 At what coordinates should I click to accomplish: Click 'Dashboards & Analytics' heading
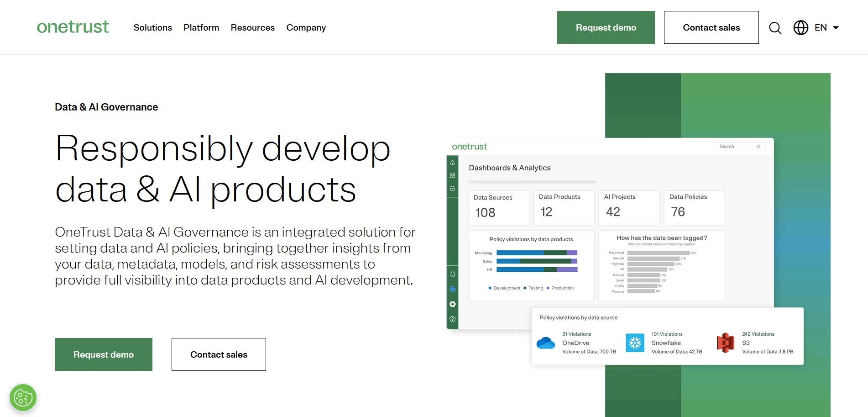[x=509, y=168]
